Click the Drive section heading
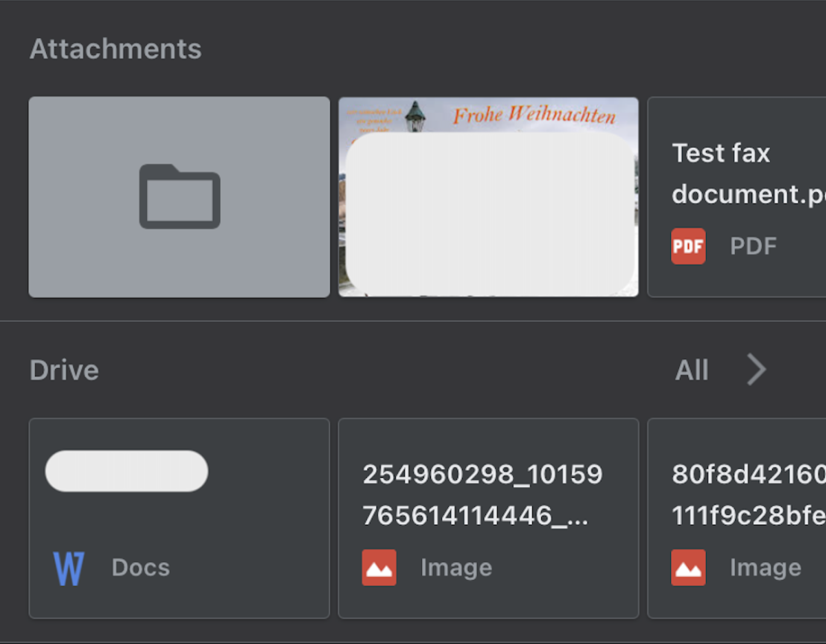Screen dimensions: 826x644 click(x=64, y=370)
